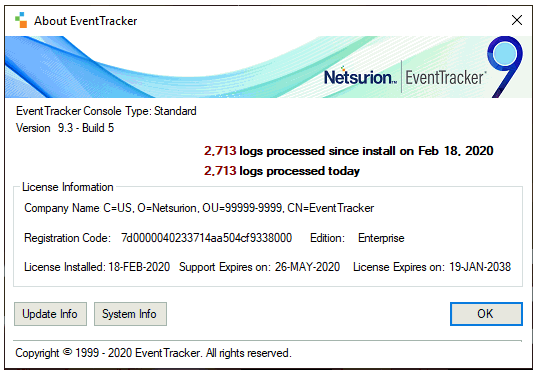Screen dimensions: 537x374
Task: Click the logs processed today count
Action: pyautogui.click(x=220, y=171)
